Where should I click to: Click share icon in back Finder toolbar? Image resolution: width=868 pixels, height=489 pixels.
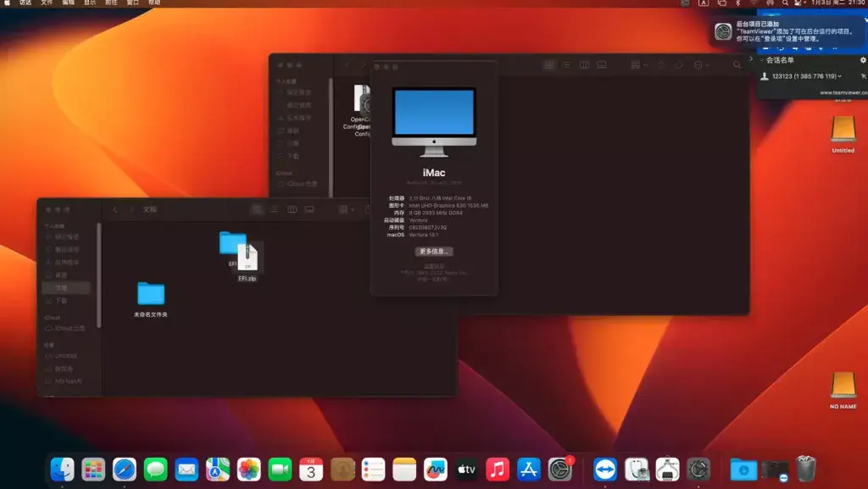pos(661,65)
